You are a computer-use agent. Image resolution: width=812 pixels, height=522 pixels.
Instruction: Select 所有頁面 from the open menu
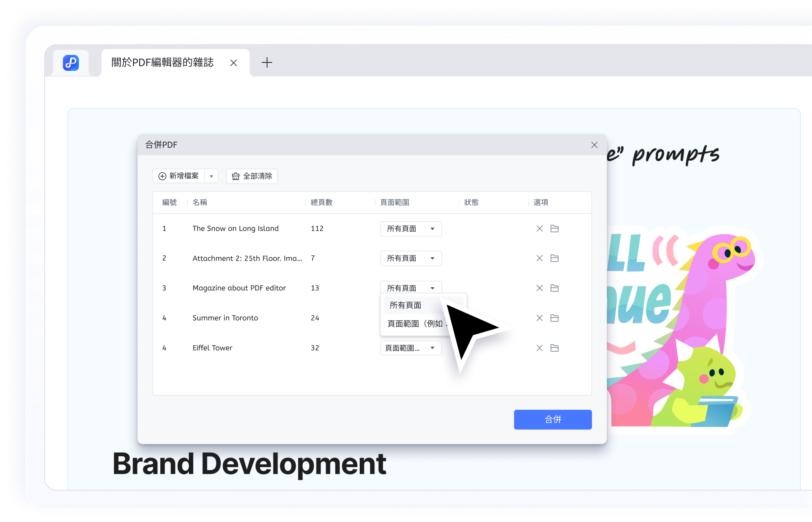point(405,305)
